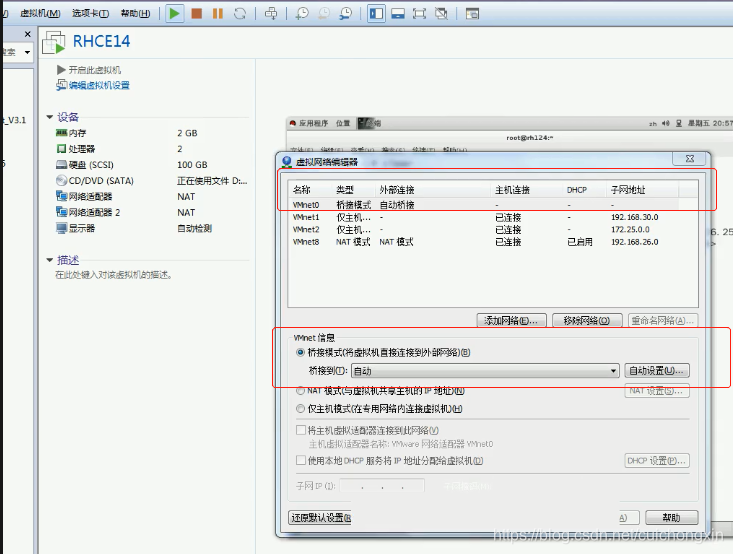Toggle the thumbnail bar view icon

pos(398,14)
